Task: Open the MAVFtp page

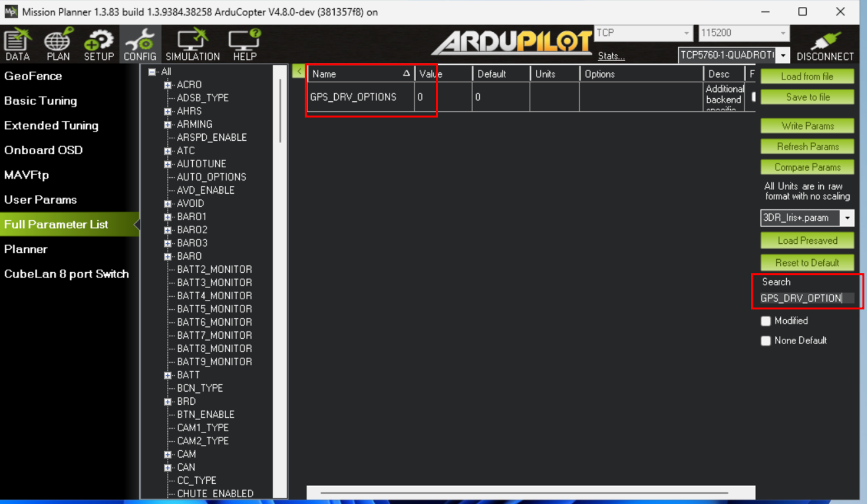Action: pyautogui.click(x=26, y=175)
